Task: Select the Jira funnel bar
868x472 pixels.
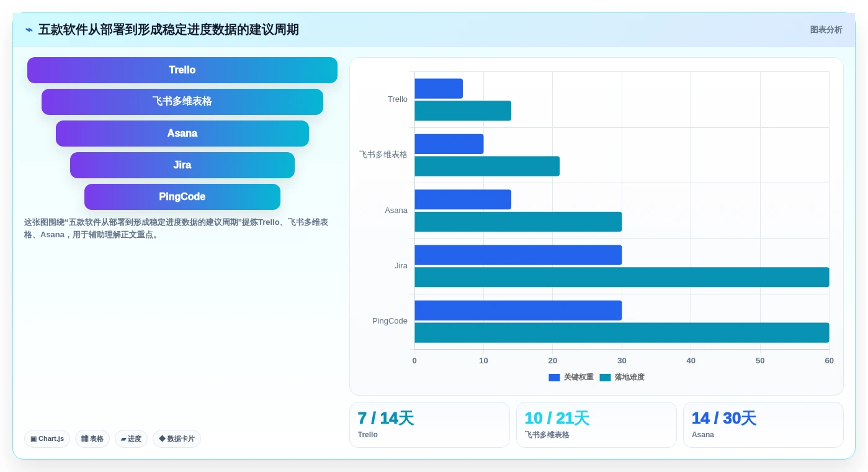Action: point(182,165)
